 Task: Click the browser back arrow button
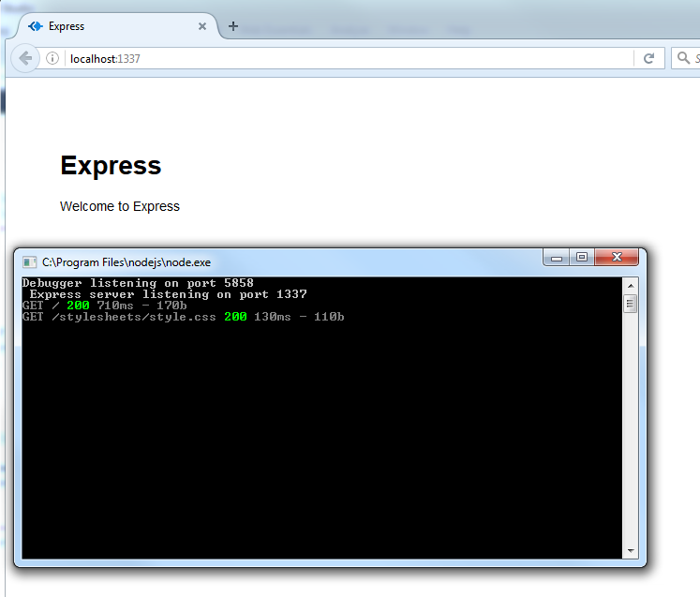tap(25, 58)
